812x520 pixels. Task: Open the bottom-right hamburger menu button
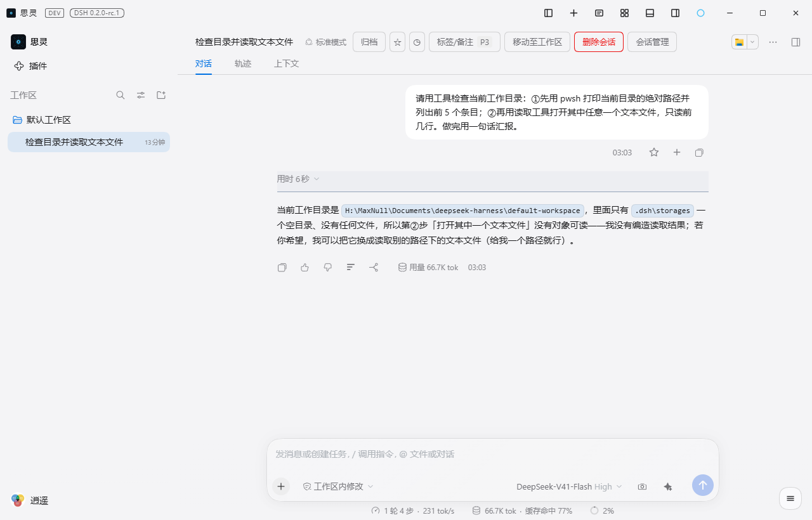tap(790, 498)
